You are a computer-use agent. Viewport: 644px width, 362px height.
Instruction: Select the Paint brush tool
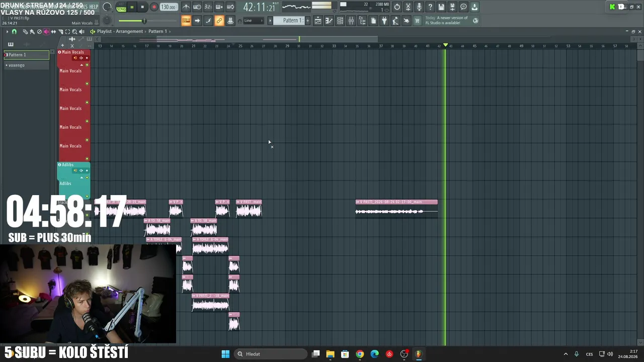[32, 32]
